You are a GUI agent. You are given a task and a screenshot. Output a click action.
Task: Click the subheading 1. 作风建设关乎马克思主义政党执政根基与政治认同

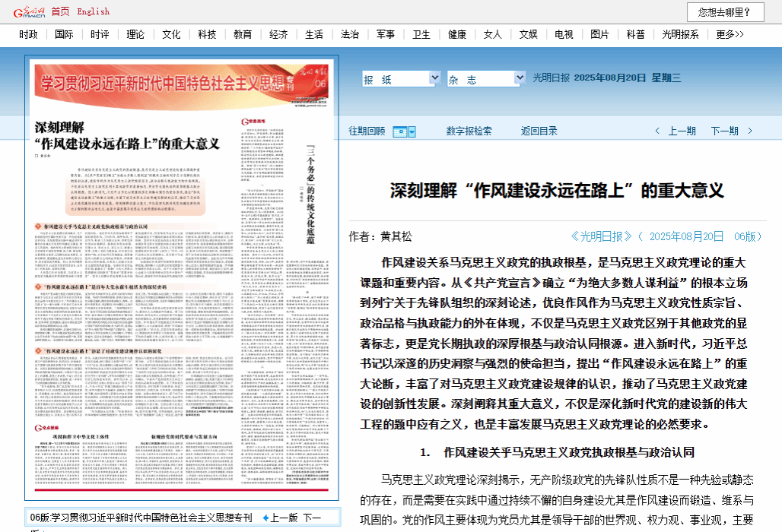tap(557, 452)
